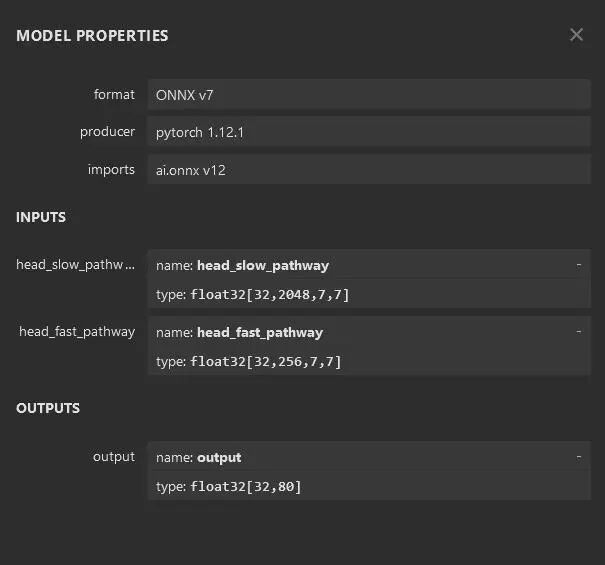Click the INPUTS section heading
605x565 pixels.
(41, 217)
